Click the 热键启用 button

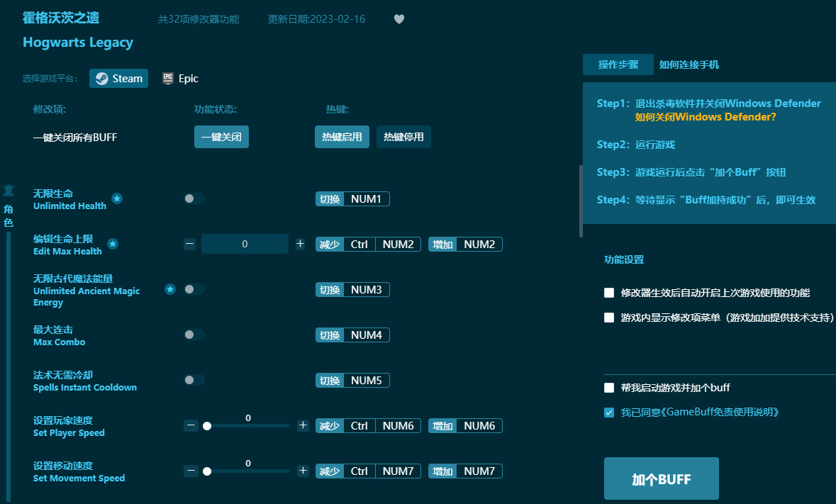(342, 137)
